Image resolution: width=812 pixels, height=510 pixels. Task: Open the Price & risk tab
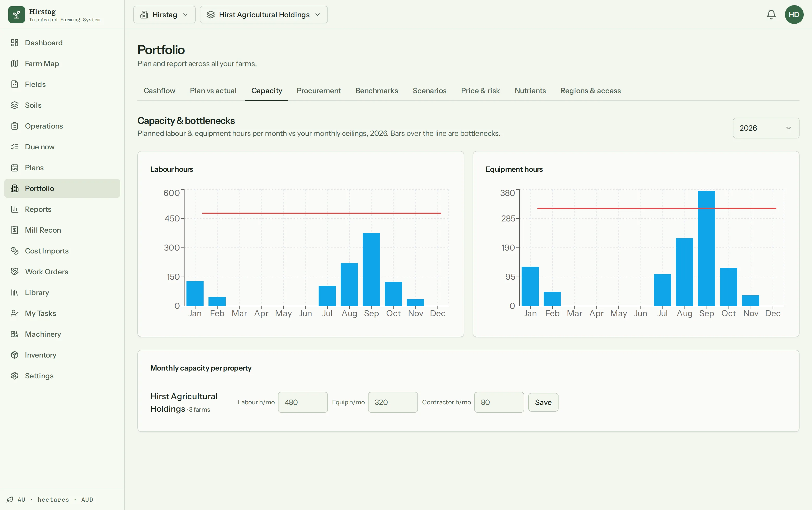coord(480,91)
